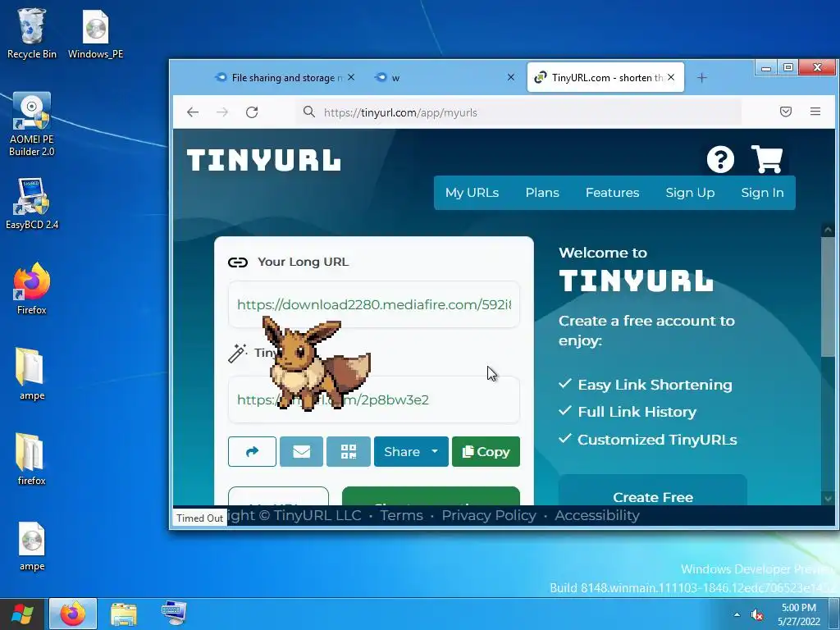Click the Windows Start button
Image resolution: width=840 pixels, height=630 pixels.
22,614
